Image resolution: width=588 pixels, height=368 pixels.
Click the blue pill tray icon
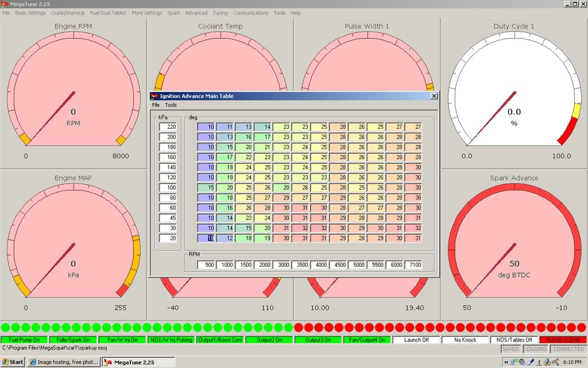click(530, 362)
